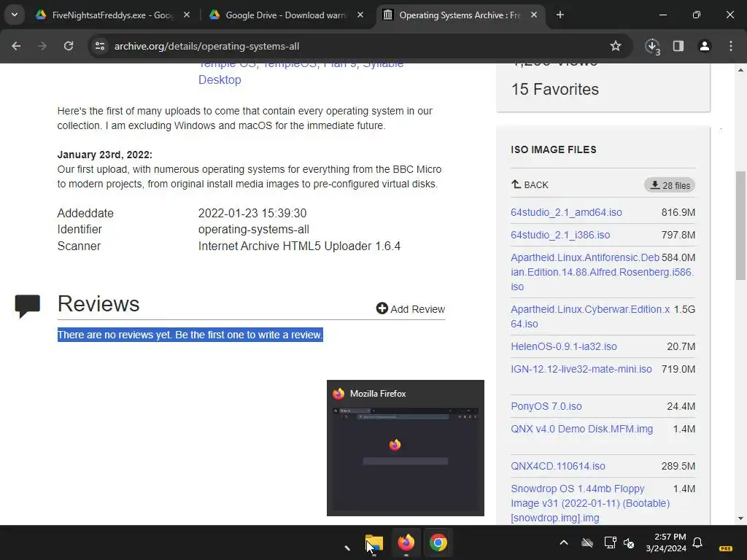
Task: Download QNX4CD.110614.iso
Action: [558, 466]
